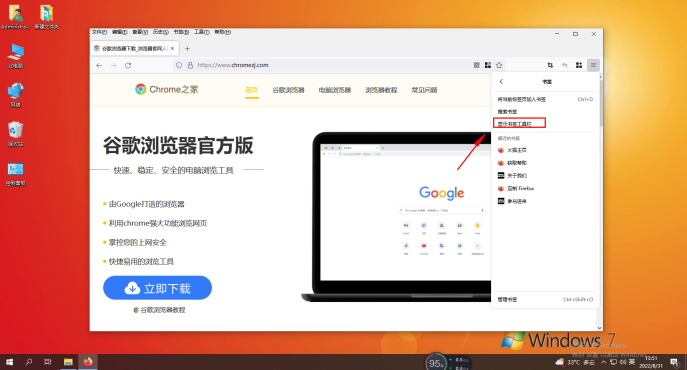Open taskbar Task View icon
687x370 pixels.
[x=48, y=362]
